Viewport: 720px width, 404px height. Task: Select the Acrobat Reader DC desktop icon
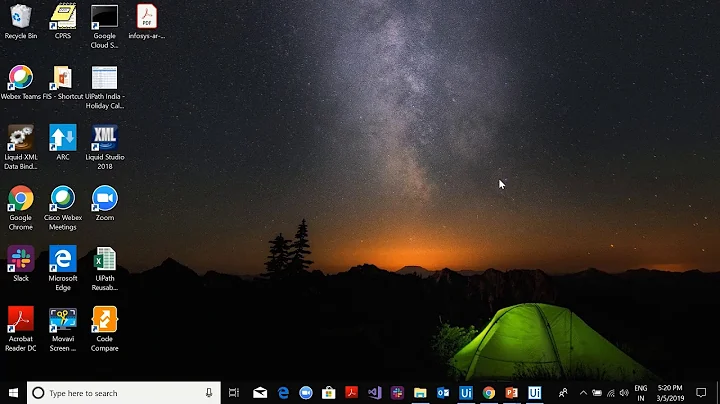coord(21,329)
